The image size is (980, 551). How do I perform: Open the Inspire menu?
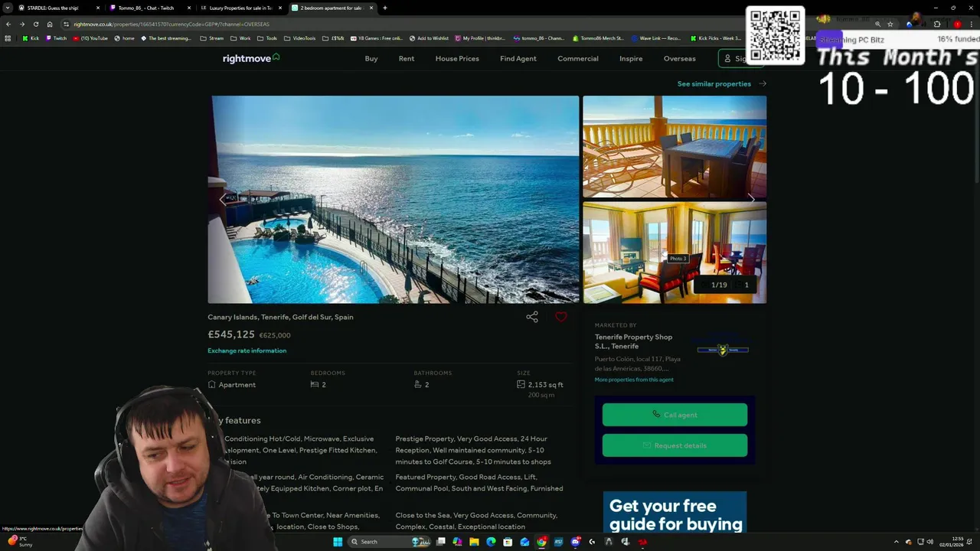(631, 59)
